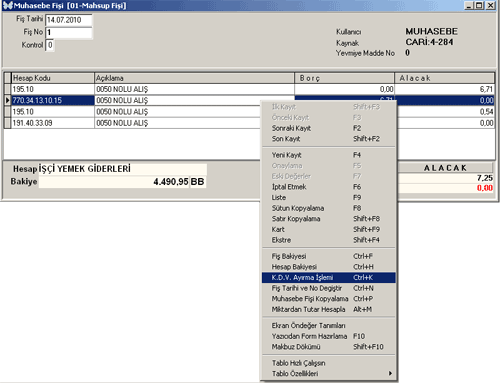This screenshot has width=500, height=383.
Task: Click the butterfly app icon in title bar
Action: pyautogui.click(x=7, y=5)
